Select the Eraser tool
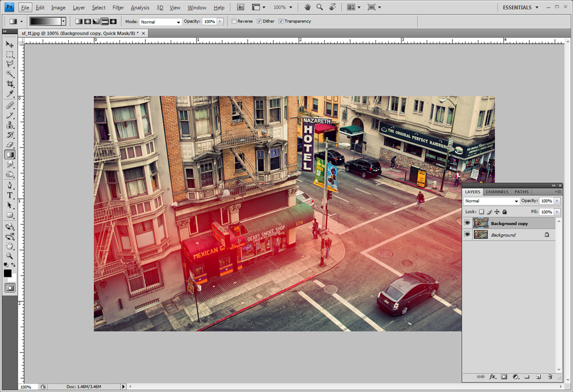573x392 pixels. (x=10, y=144)
